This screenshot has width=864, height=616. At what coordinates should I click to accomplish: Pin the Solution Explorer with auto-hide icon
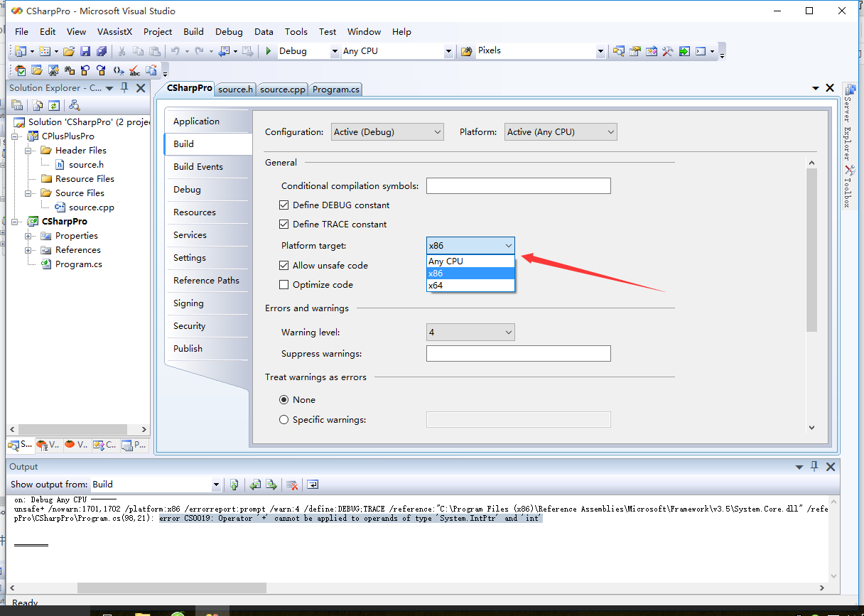point(124,87)
